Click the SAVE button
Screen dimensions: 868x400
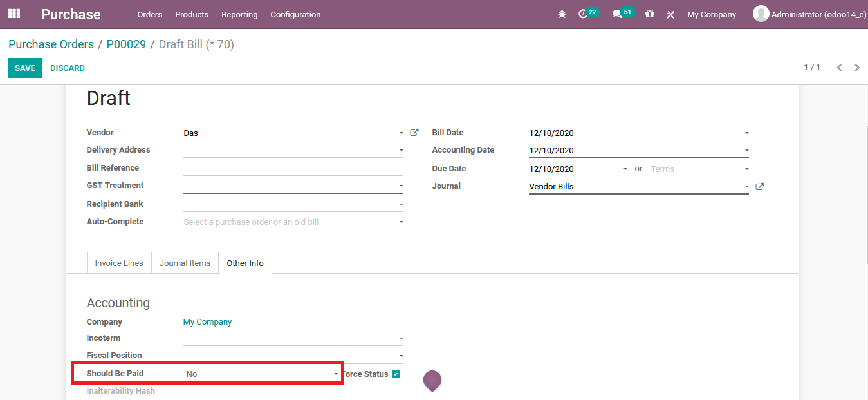[25, 68]
